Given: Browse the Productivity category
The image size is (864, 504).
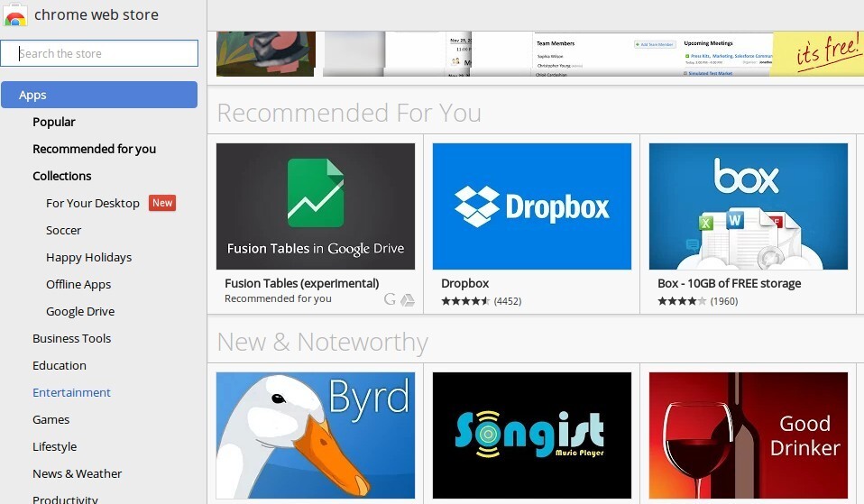Looking at the screenshot, I should [x=65, y=499].
